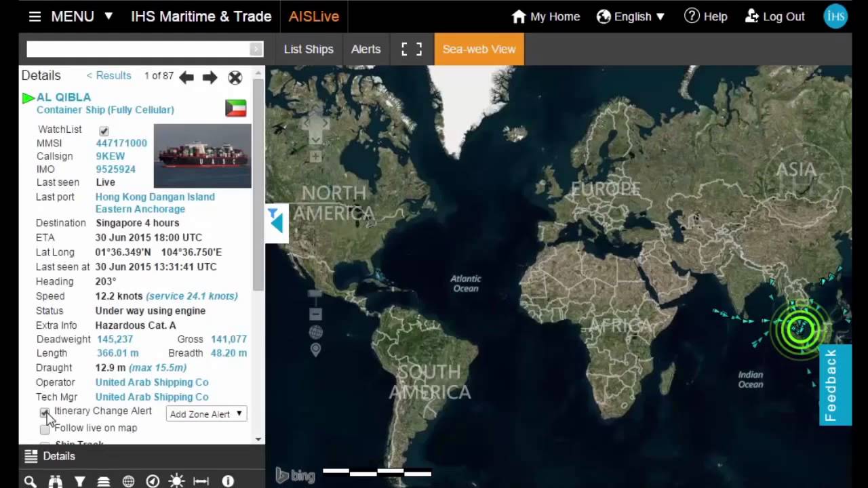Viewport: 868px width, 488px height.
Task: Click the MMSI number 447171000
Action: (x=121, y=143)
